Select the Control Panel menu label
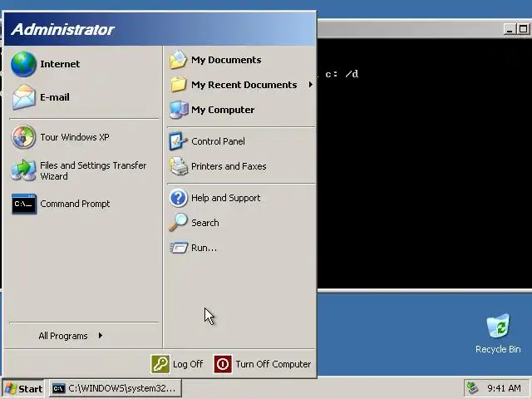The image size is (532, 399). point(218,141)
